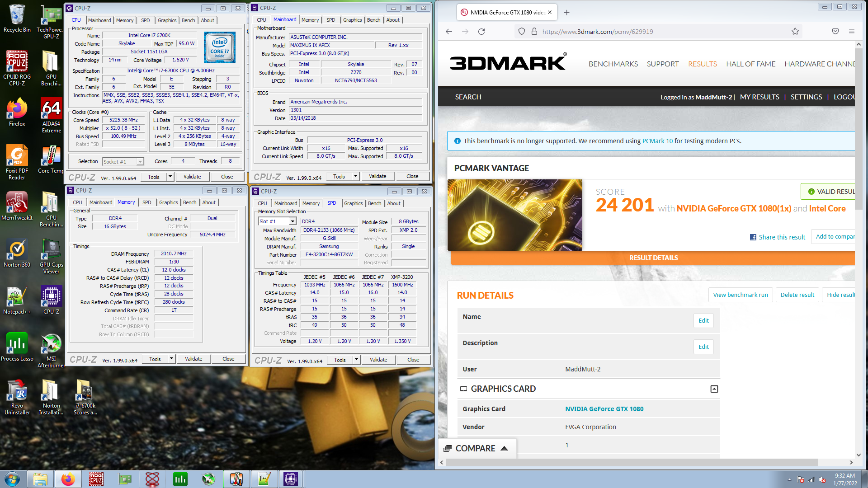
Task: Bookmark this page with the star icon
Action: coord(795,31)
